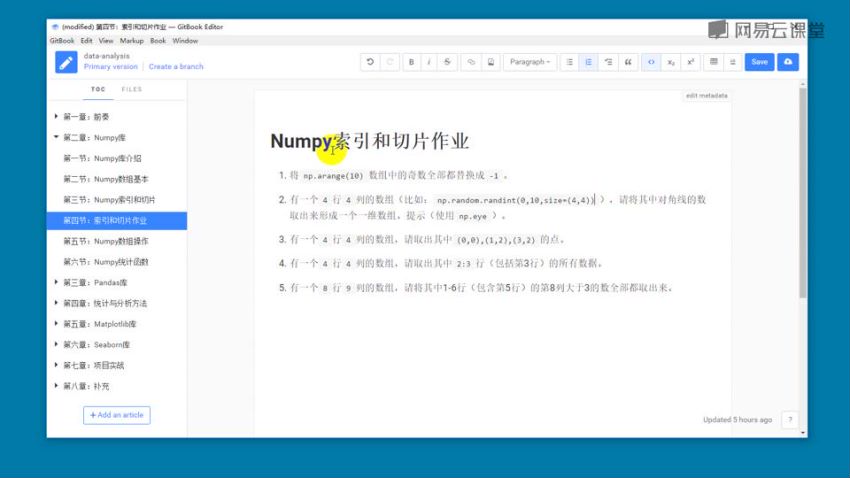Save the article with the Save button
850x478 pixels.
click(x=759, y=62)
